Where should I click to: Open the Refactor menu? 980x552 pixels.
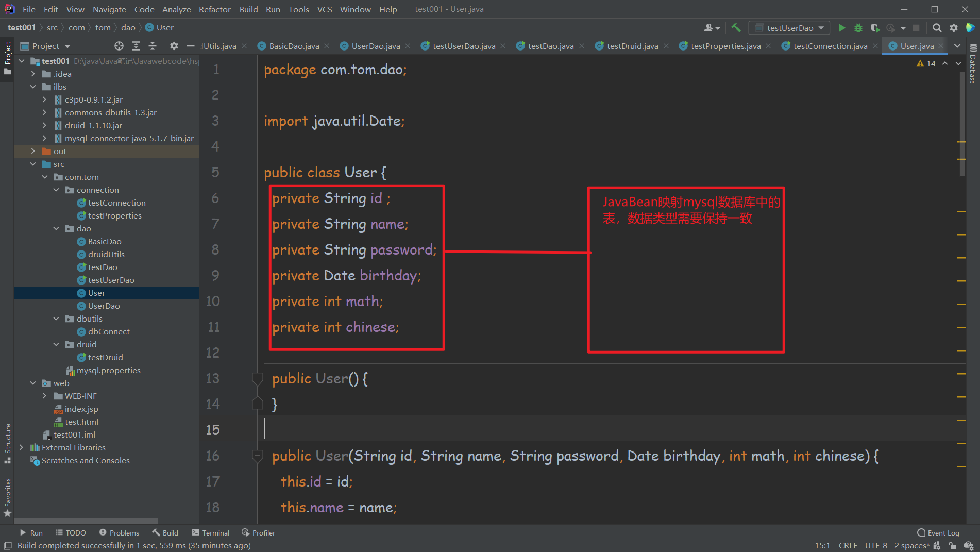click(x=214, y=9)
